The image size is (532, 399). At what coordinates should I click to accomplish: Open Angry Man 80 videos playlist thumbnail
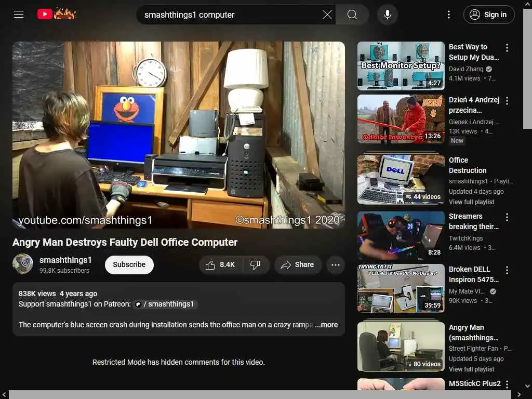(x=401, y=345)
